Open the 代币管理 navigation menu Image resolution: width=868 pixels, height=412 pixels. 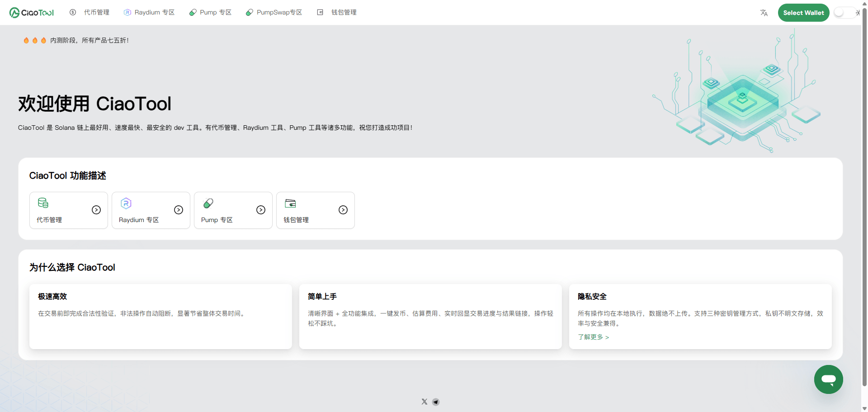[90, 13]
